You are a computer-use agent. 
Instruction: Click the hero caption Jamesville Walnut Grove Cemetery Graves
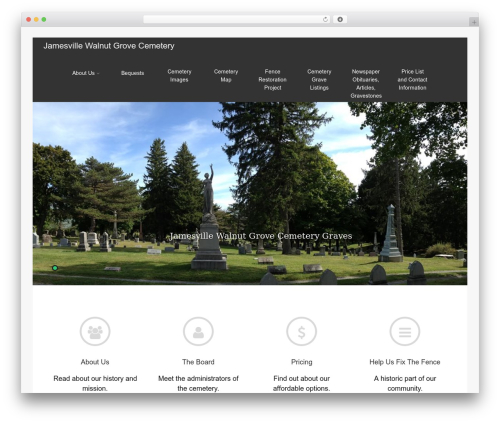tap(261, 236)
